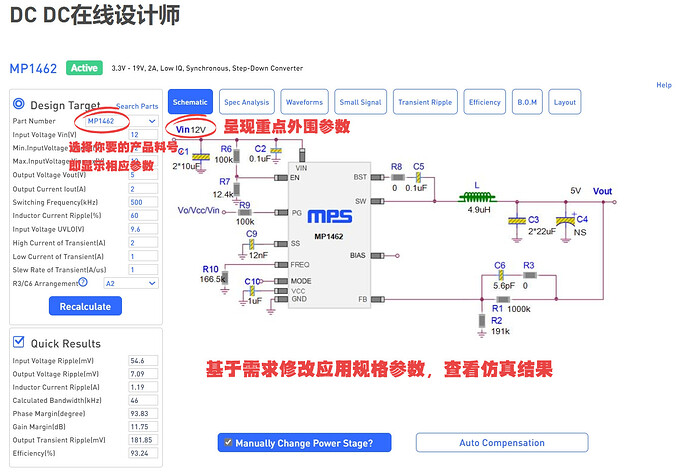Image resolution: width=690 pixels, height=475 pixels.
Task: Edit the Switching Frequency field
Action: coord(143,202)
